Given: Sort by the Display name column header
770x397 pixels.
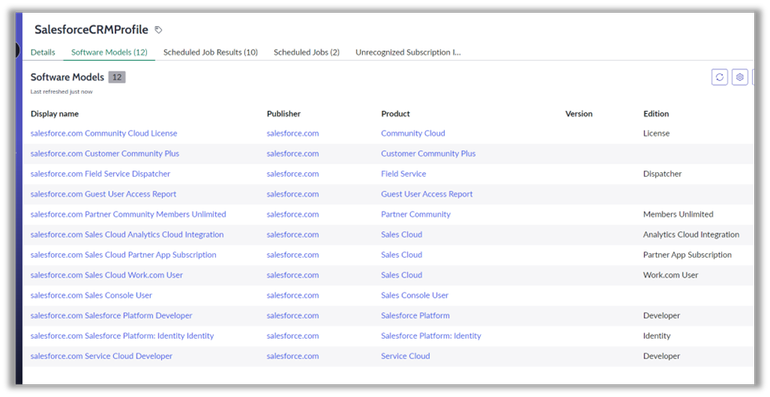Looking at the screenshot, I should 55,113.
